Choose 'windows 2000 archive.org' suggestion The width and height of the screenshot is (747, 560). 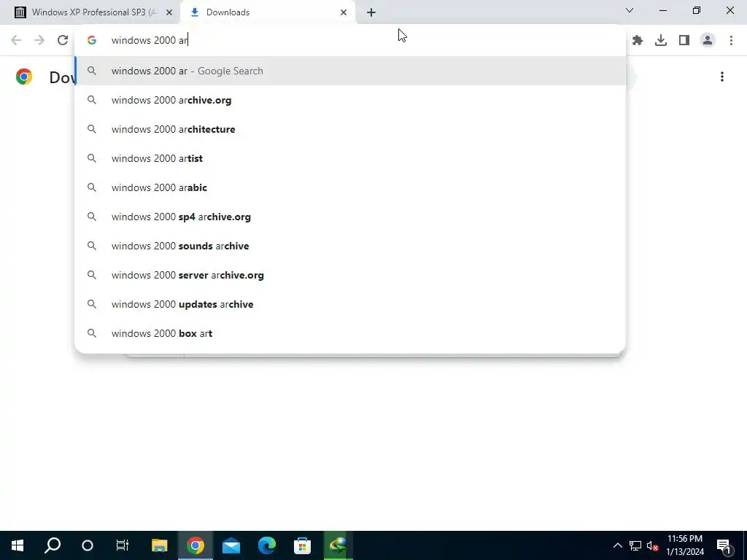(350, 100)
